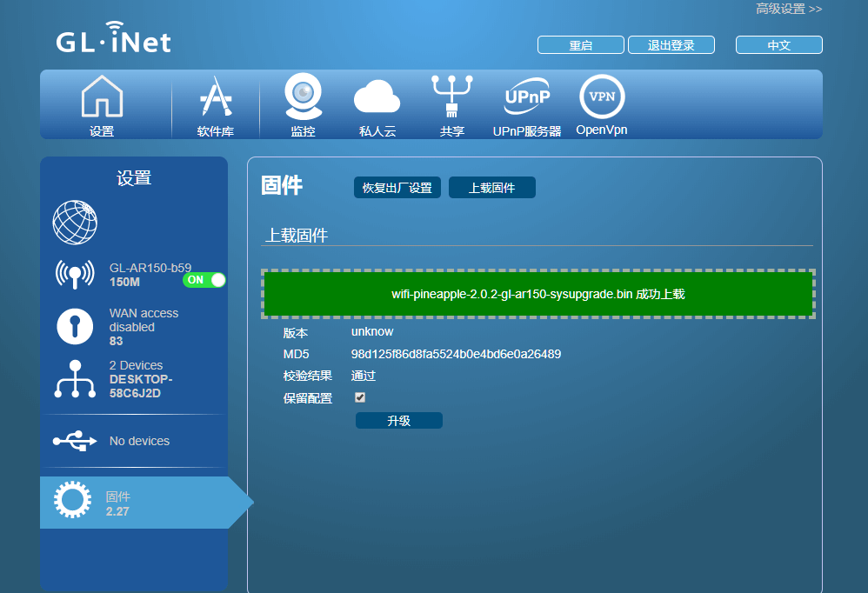Screen dimensions: 868x593
Task: Click the WAN access keyhole icon
Action: click(75, 326)
